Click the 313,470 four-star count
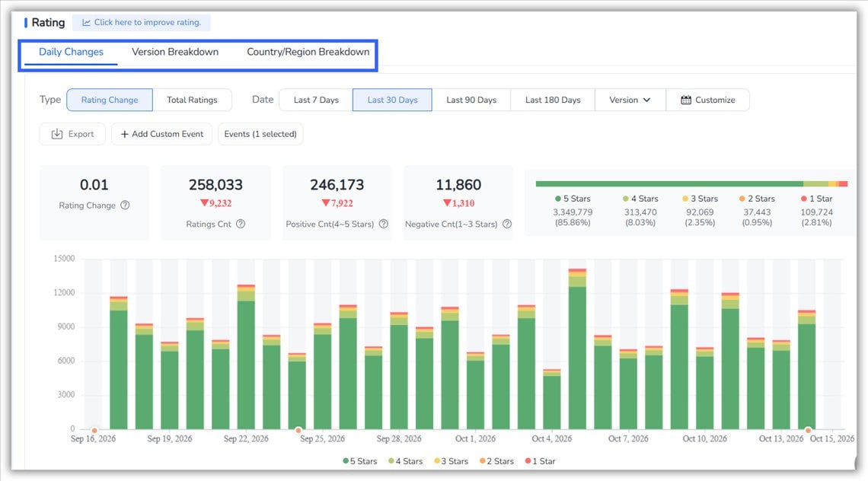Screen dimensions: 868x481 coord(640,212)
